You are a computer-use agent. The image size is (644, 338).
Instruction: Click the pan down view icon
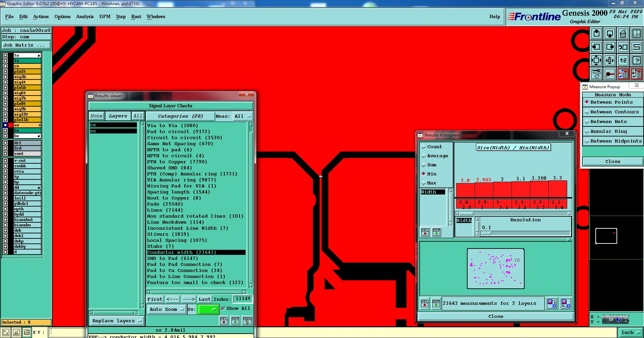[610, 34]
